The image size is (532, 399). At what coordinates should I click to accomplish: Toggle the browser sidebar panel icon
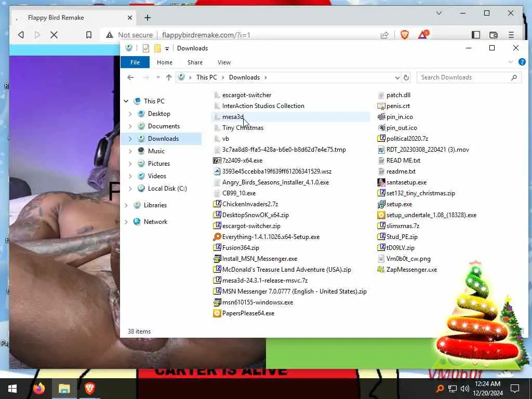[x=476, y=35]
